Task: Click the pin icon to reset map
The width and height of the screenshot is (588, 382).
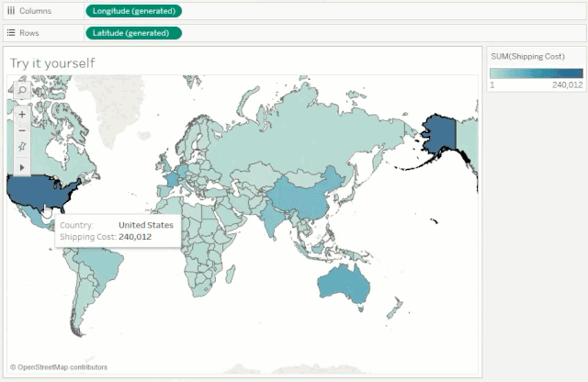Action: coord(21,147)
